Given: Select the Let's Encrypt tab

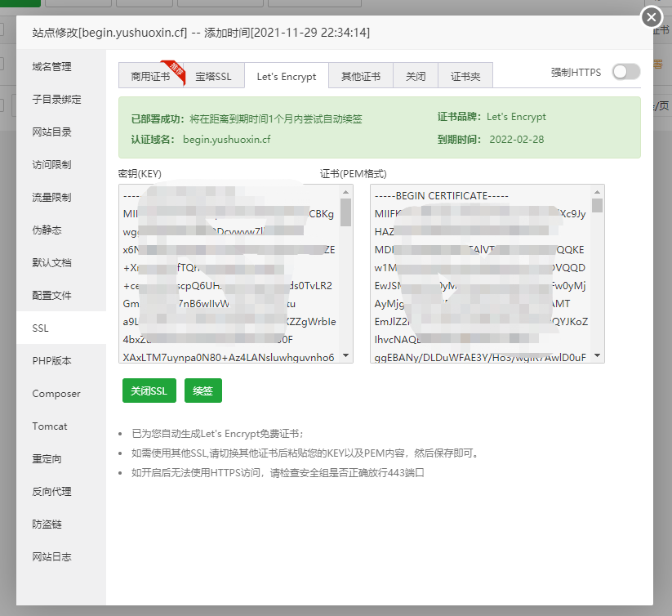Looking at the screenshot, I should (287, 76).
